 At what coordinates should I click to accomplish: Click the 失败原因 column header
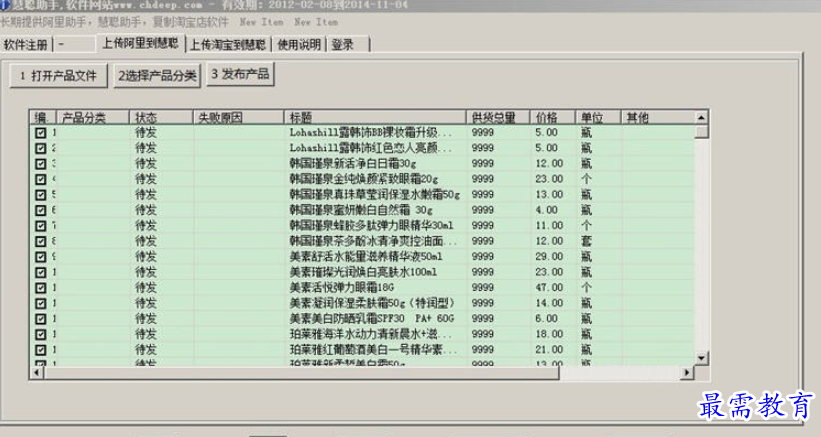coord(238,117)
